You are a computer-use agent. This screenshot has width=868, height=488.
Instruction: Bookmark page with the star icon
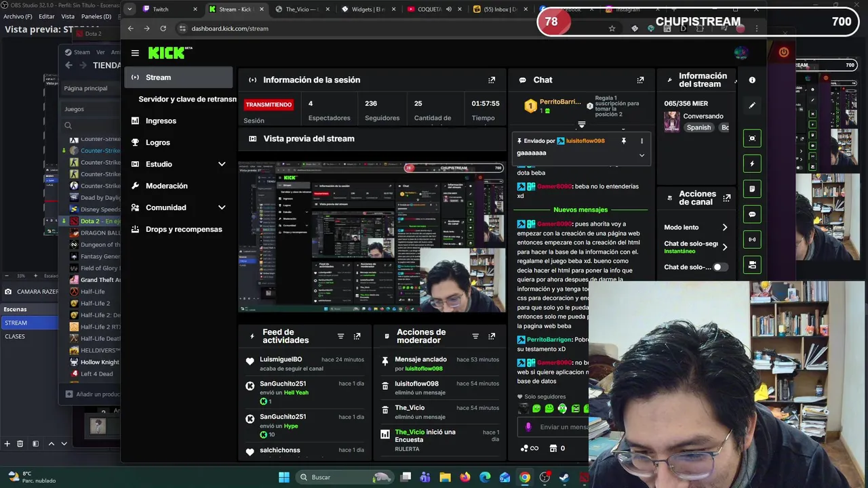(612, 28)
